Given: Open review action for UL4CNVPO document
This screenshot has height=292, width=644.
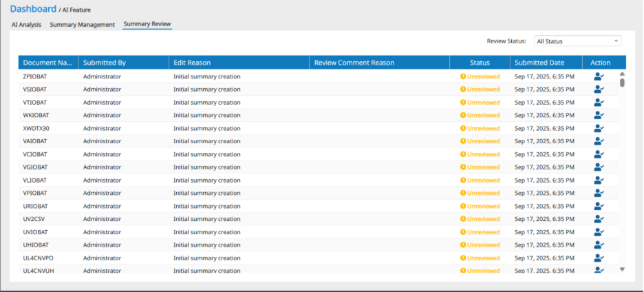Looking at the screenshot, I should pos(598,258).
